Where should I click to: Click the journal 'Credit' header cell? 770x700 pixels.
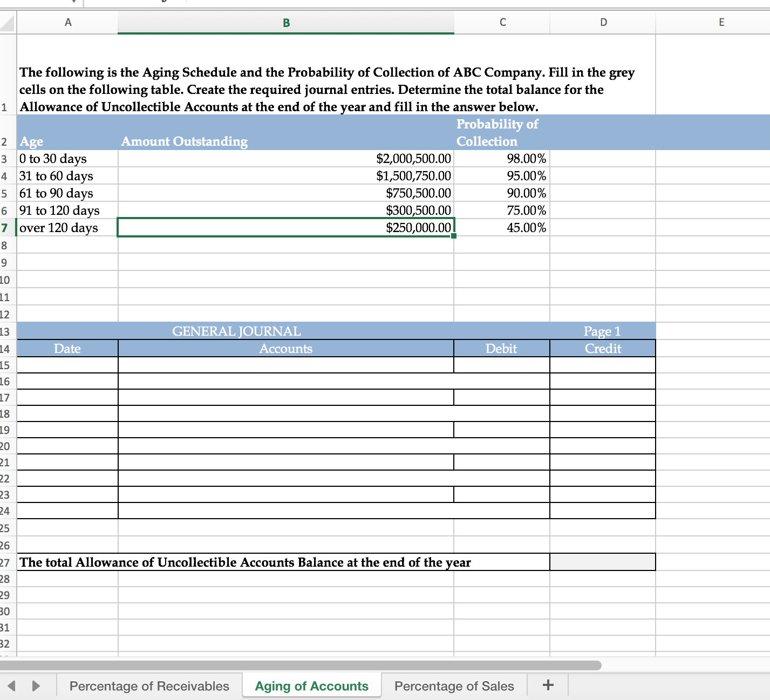pos(603,348)
